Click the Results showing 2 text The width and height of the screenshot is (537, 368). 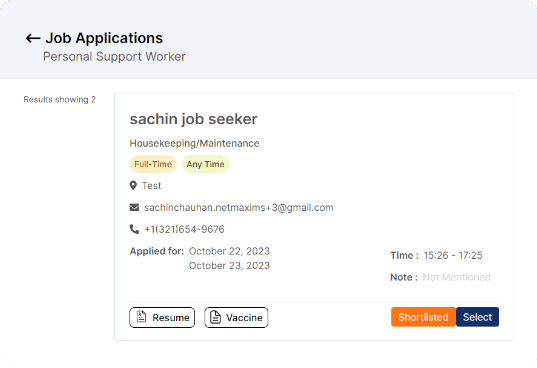pos(60,100)
